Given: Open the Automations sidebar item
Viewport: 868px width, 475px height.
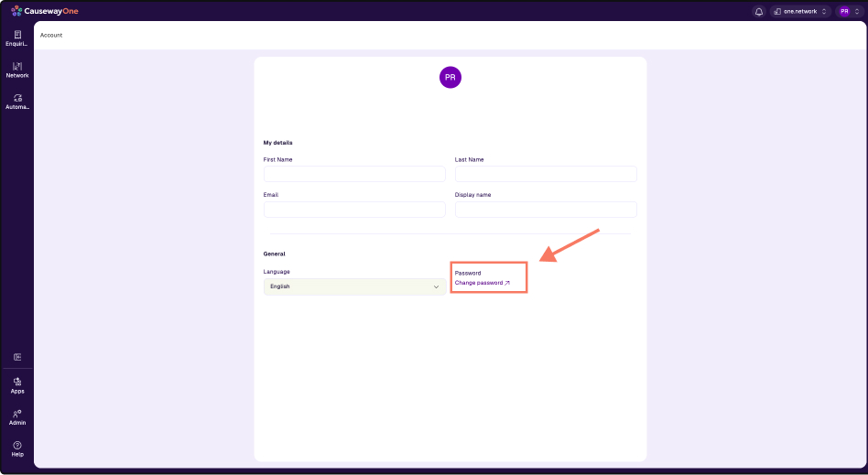Looking at the screenshot, I should [17, 101].
